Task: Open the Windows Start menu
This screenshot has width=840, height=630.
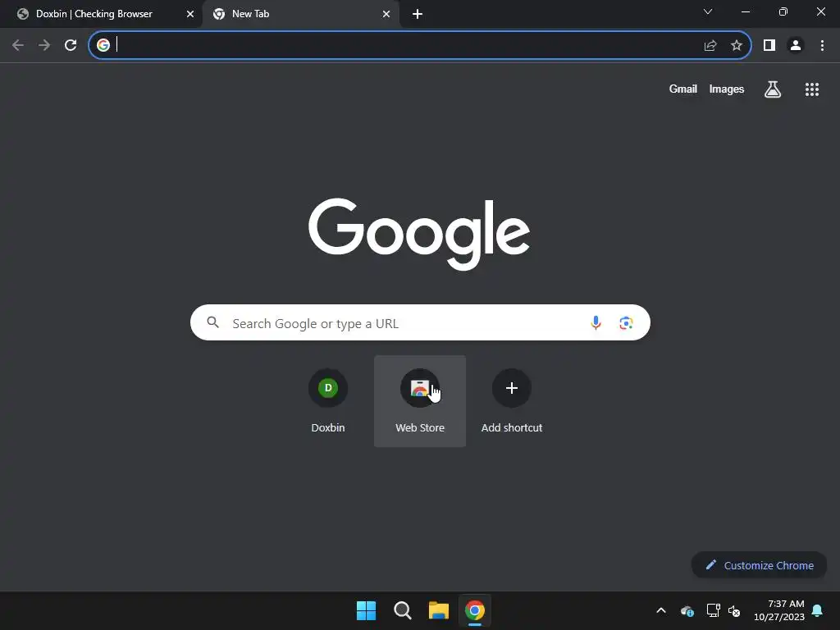Action: click(367, 610)
